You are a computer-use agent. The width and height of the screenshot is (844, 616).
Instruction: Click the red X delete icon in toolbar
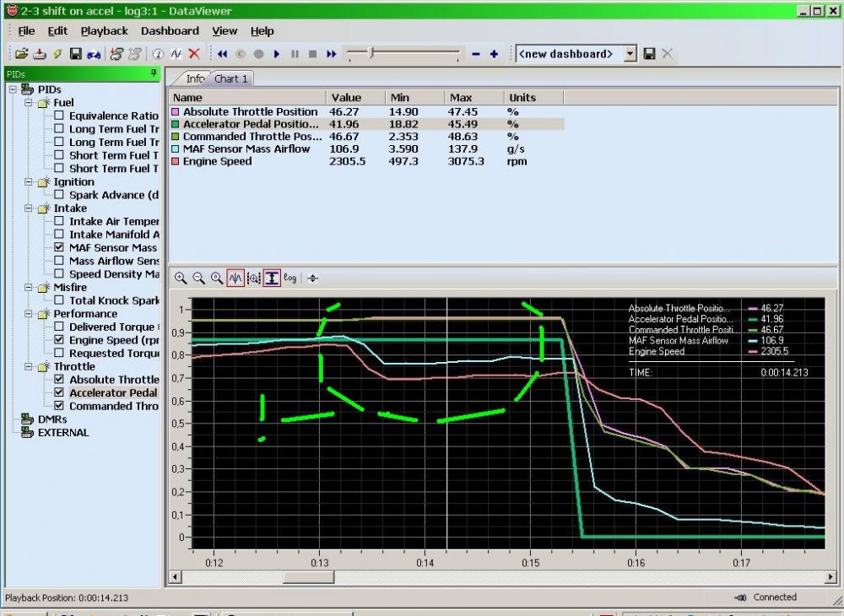pos(194,54)
